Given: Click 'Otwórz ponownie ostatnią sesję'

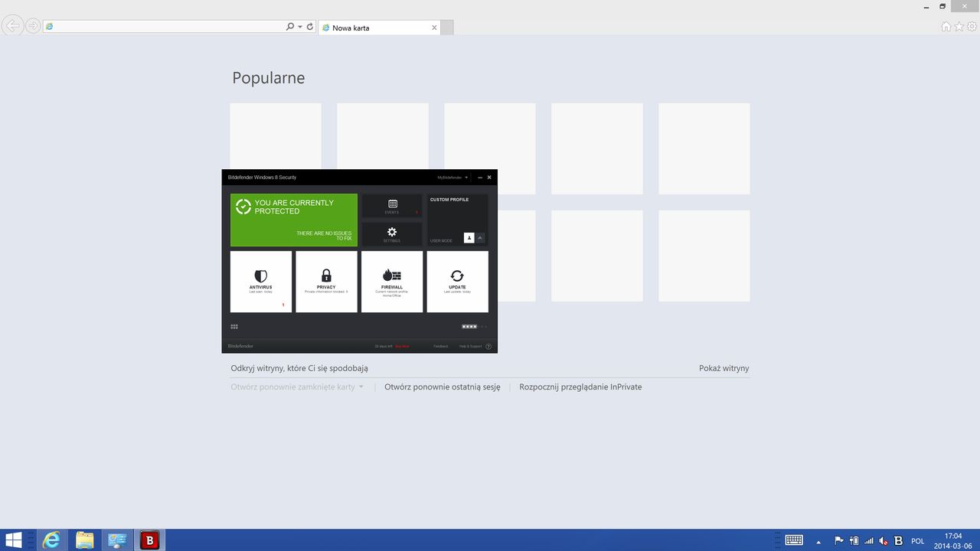Looking at the screenshot, I should (443, 387).
